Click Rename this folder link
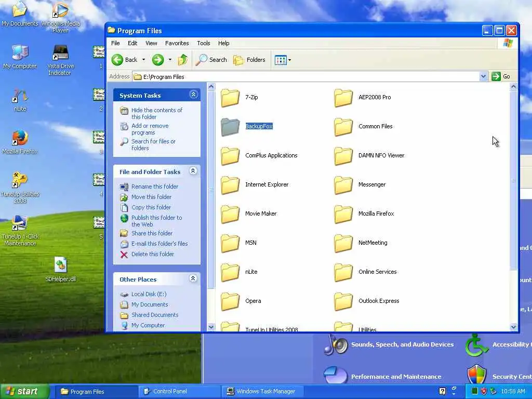532x399 pixels. click(x=154, y=187)
